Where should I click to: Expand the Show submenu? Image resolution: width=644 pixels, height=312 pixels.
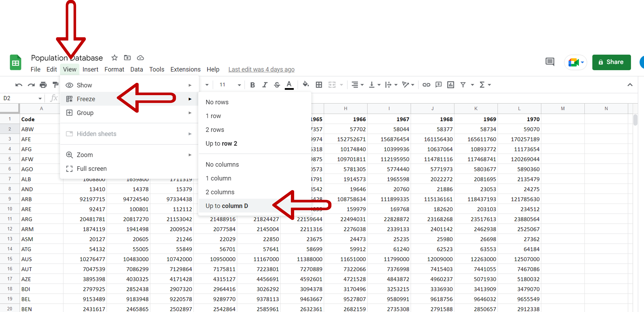(129, 85)
